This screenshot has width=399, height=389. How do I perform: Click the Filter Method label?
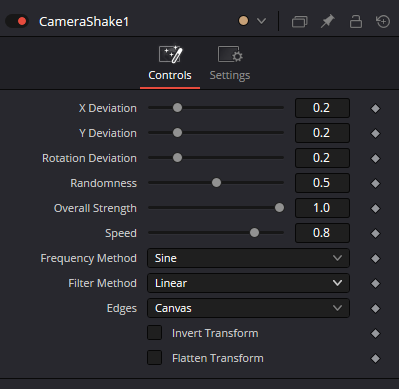(102, 283)
